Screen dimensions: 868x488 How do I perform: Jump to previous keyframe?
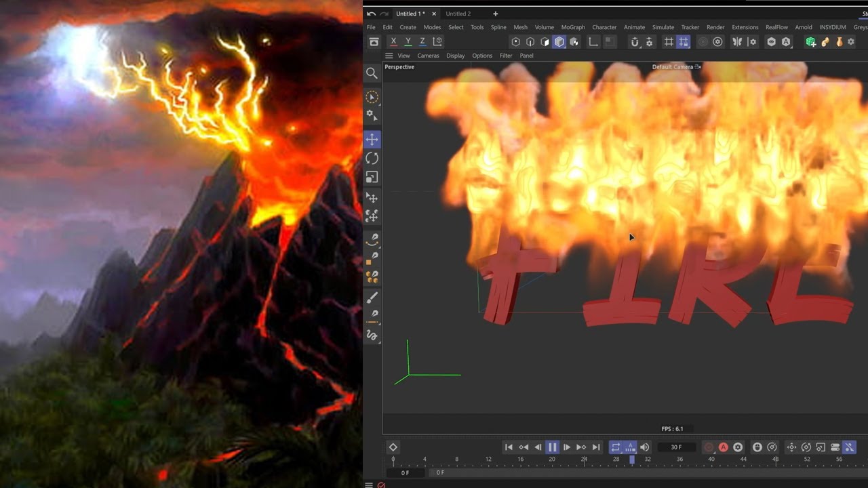pos(524,447)
